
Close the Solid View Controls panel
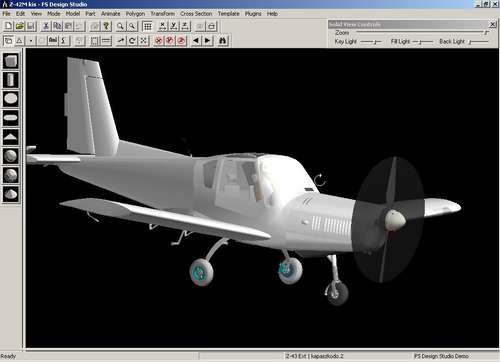click(492, 24)
